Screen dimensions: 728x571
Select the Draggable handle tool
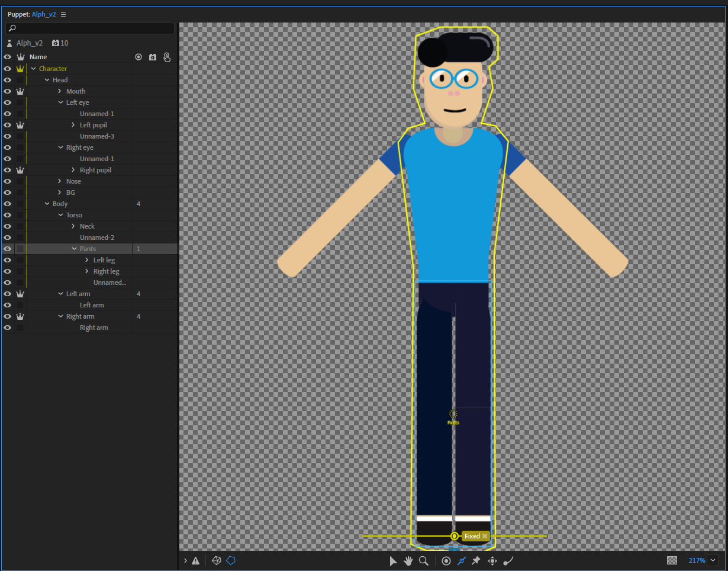click(492, 561)
